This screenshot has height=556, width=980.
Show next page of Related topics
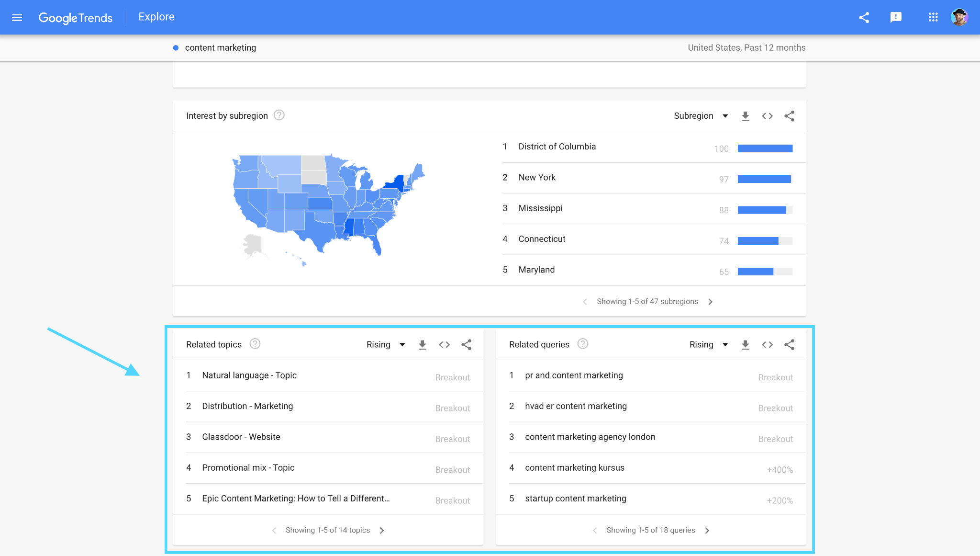[382, 530]
